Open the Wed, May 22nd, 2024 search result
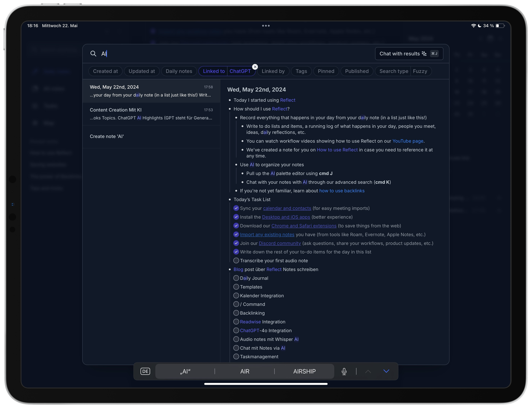Viewport: 532px width, 409px height. click(151, 91)
